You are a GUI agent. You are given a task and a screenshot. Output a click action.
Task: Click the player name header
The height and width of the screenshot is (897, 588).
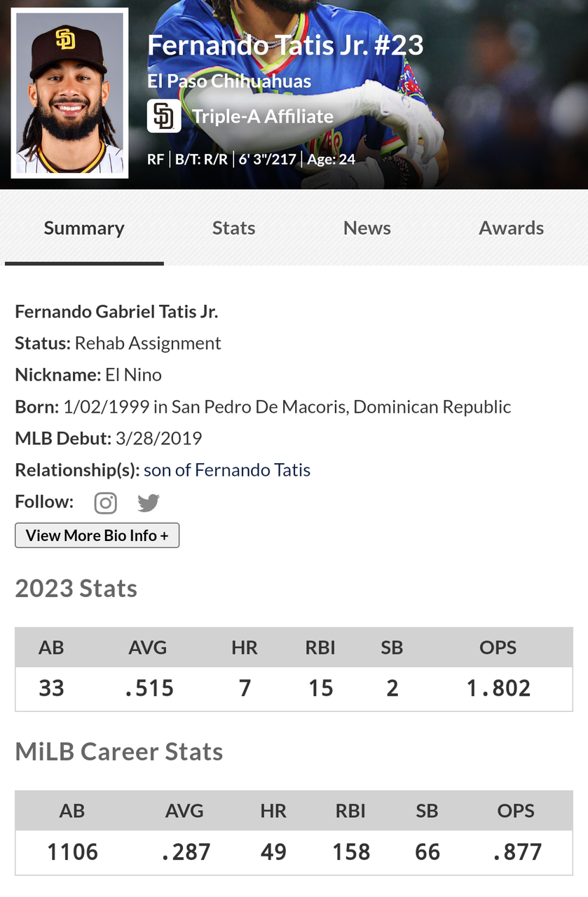click(x=285, y=46)
